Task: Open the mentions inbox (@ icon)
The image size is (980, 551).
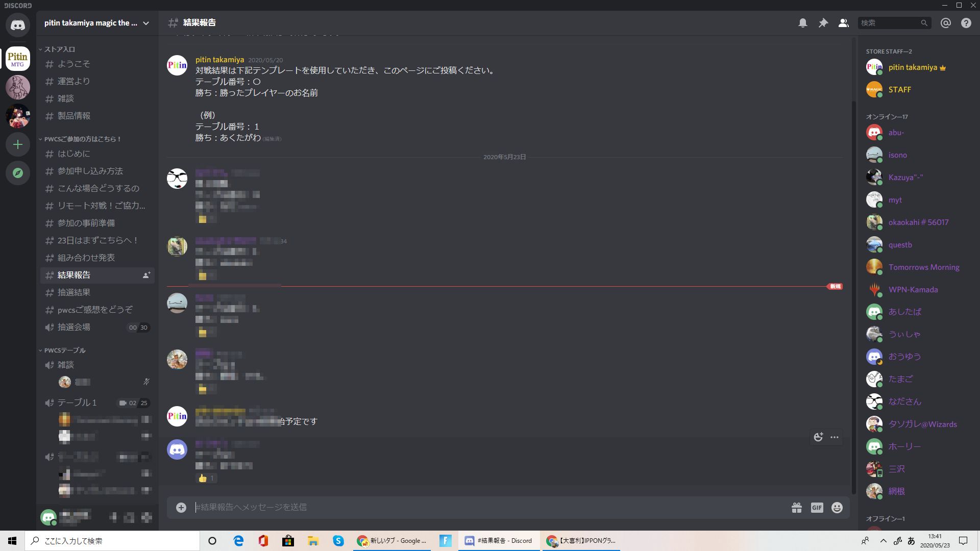Action: (945, 22)
